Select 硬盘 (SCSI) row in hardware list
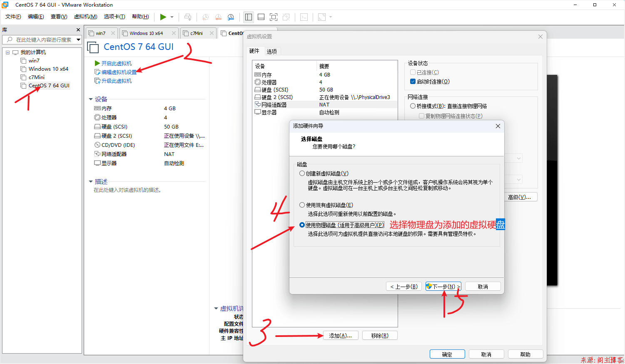 325,90
